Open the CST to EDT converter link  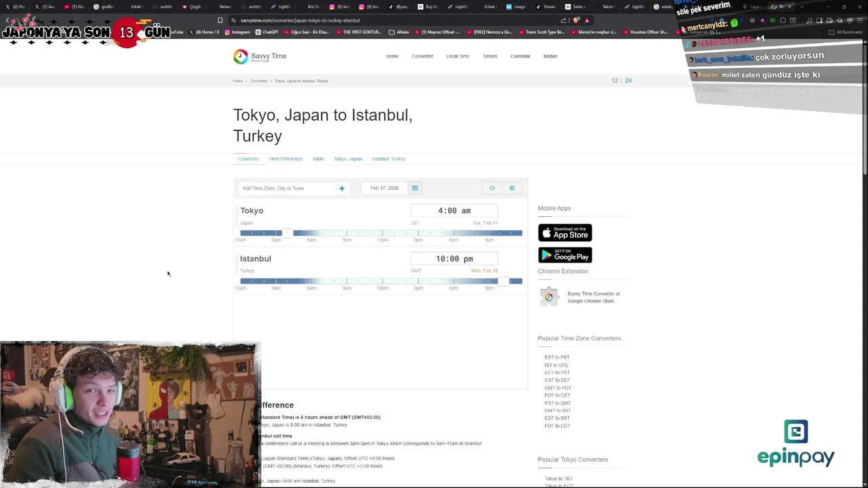(x=557, y=380)
